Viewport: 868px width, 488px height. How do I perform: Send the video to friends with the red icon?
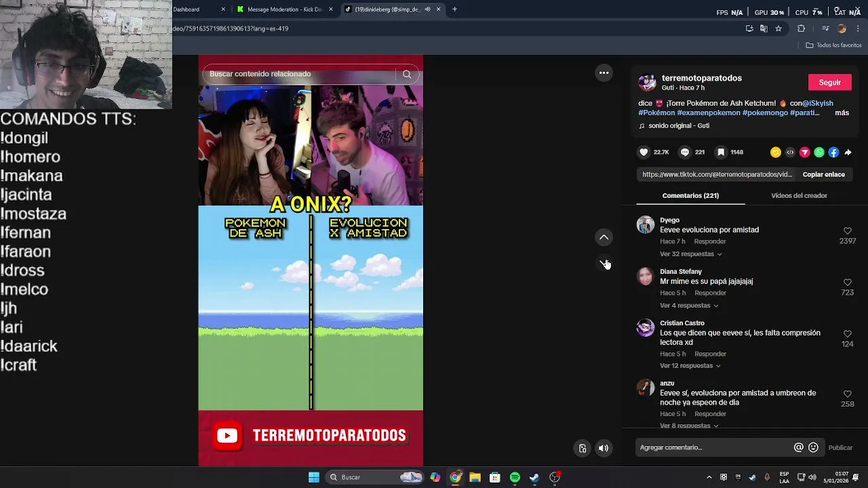click(x=805, y=152)
